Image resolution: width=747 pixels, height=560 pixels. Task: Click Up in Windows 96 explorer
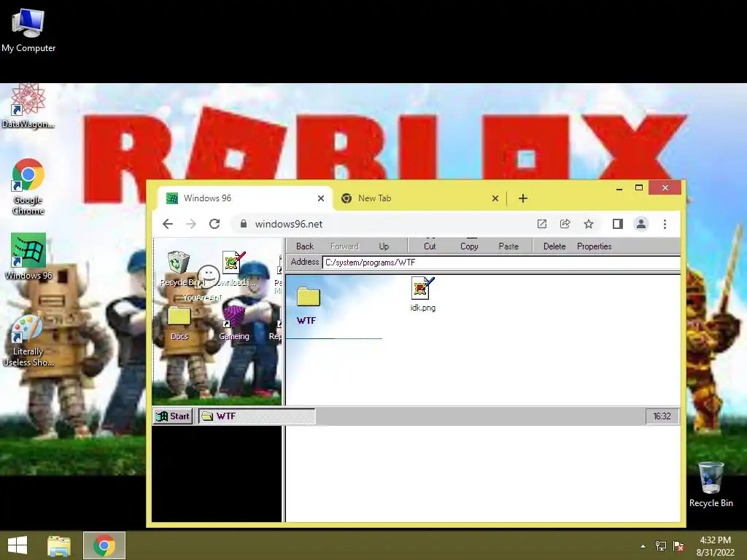[x=384, y=246]
